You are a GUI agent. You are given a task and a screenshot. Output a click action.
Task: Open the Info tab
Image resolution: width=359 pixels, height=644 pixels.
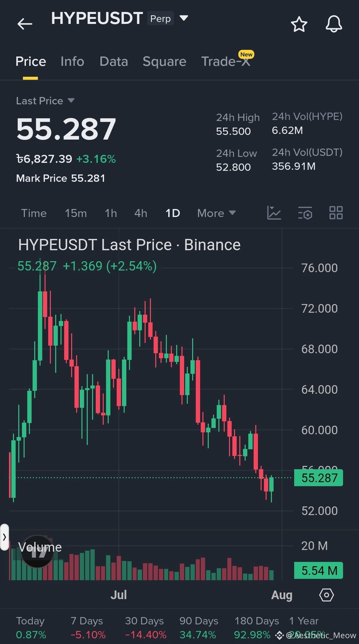pos(72,61)
